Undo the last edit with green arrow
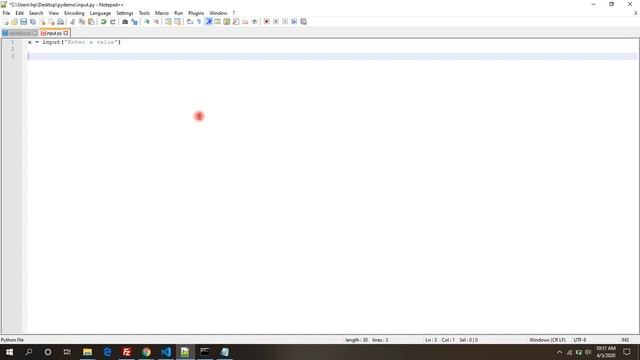This screenshot has height=360, width=640. [x=103, y=22]
